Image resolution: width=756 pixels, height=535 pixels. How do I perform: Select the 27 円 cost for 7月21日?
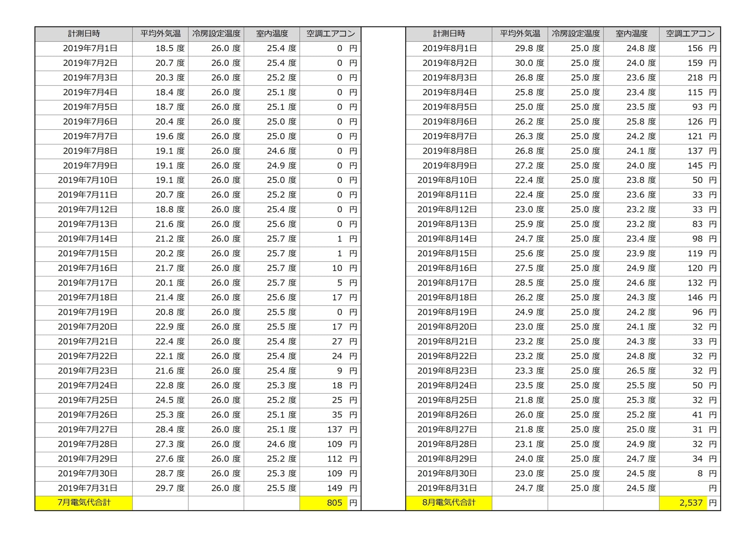[330, 341]
